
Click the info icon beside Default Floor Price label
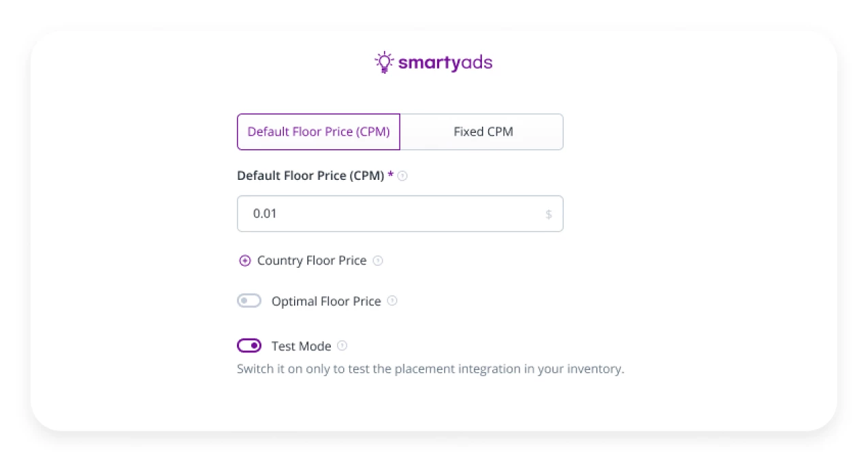(402, 176)
